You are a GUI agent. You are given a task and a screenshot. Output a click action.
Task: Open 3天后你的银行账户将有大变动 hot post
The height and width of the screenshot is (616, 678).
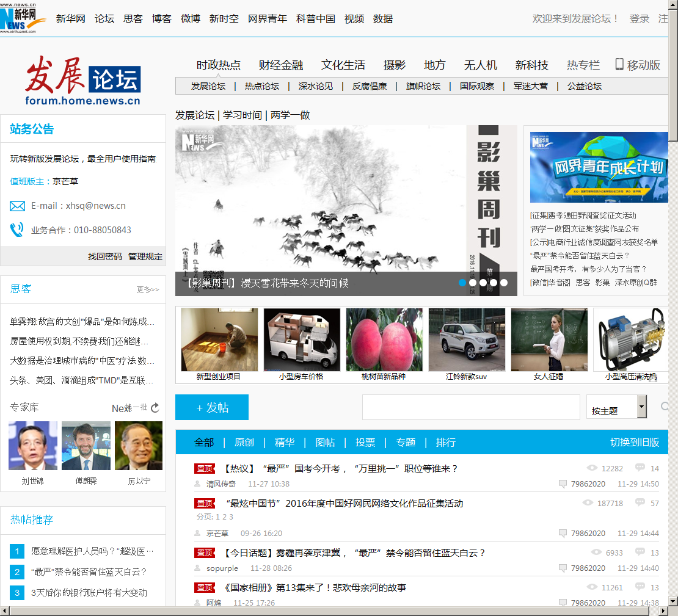[x=89, y=593]
